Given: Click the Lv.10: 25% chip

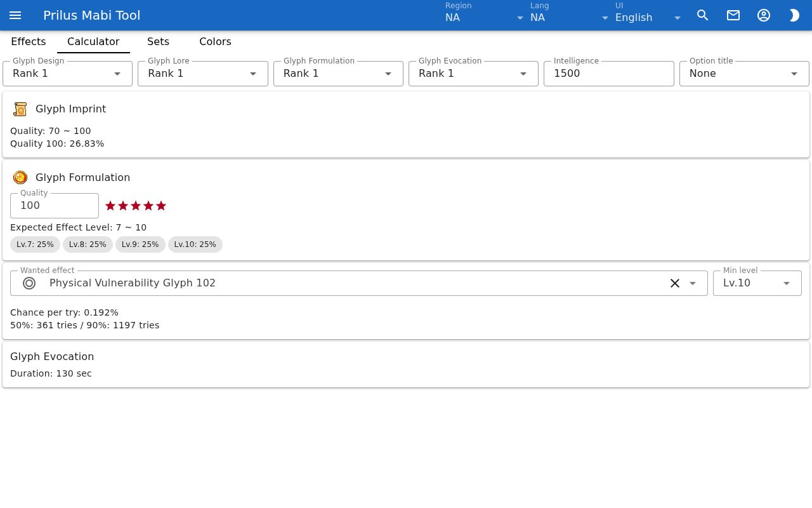Looking at the screenshot, I should (195, 244).
